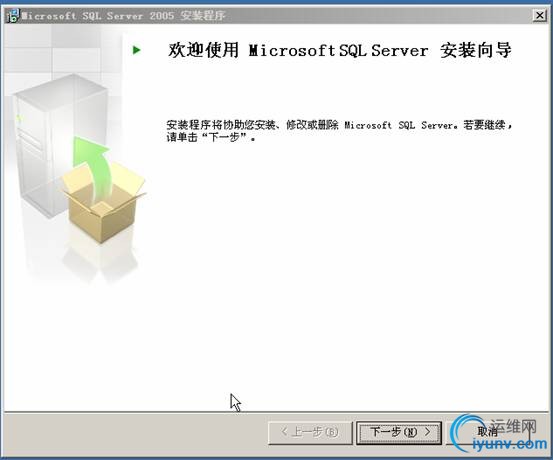553x460 pixels.
Task: Proceed with the 下一步(N) button
Action: [x=399, y=432]
